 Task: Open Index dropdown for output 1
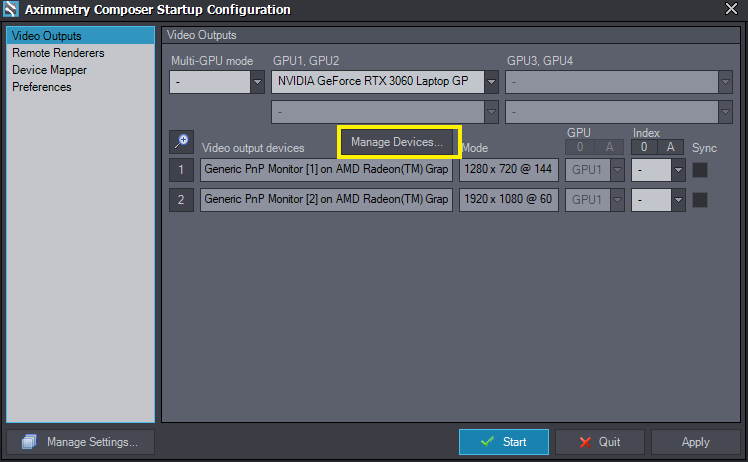[658, 170]
